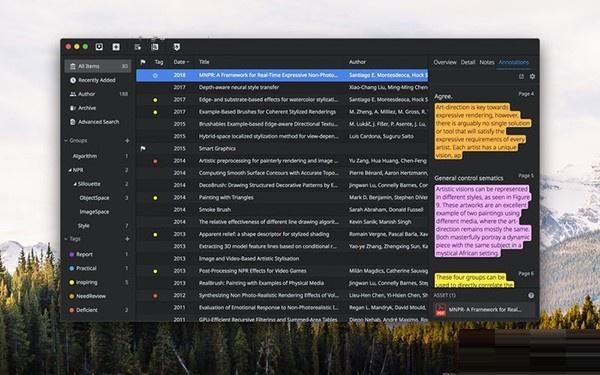Screen dimensions: 600x375
Task: Click the dimmed document toolbar icon beside it
Action: pyautogui.click(x=155, y=47)
